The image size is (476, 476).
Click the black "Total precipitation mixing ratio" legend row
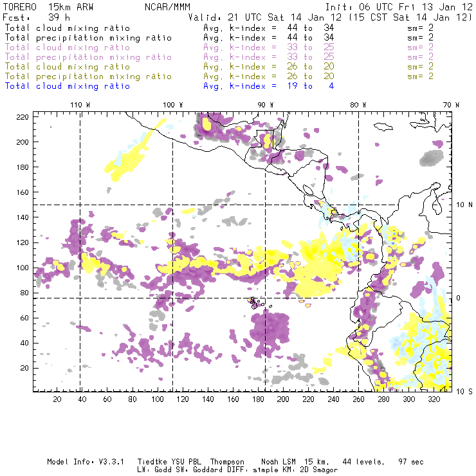88,38
